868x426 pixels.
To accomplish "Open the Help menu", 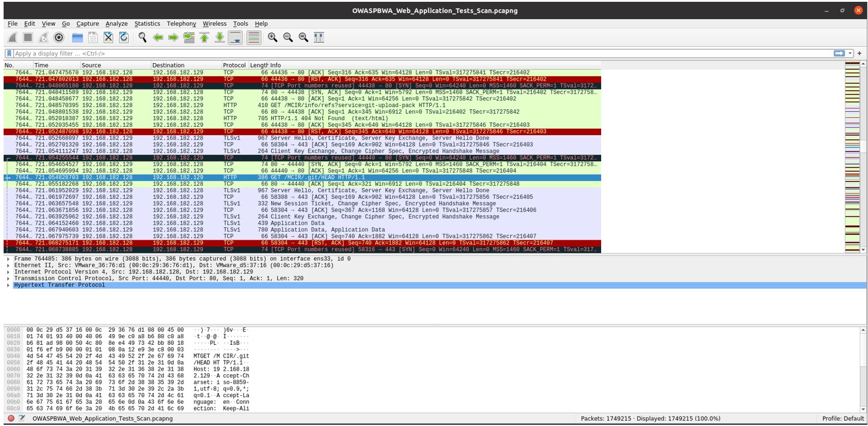I will [x=261, y=23].
